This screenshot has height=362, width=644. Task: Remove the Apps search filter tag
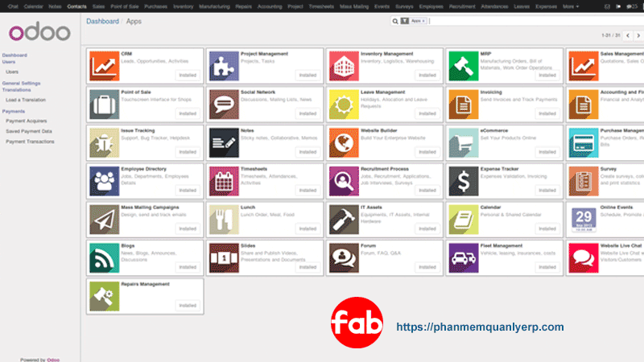423,21
